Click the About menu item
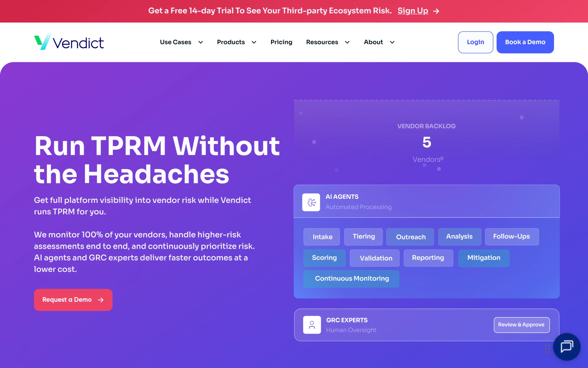Viewport: 588px width, 368px height. [373, 42]
